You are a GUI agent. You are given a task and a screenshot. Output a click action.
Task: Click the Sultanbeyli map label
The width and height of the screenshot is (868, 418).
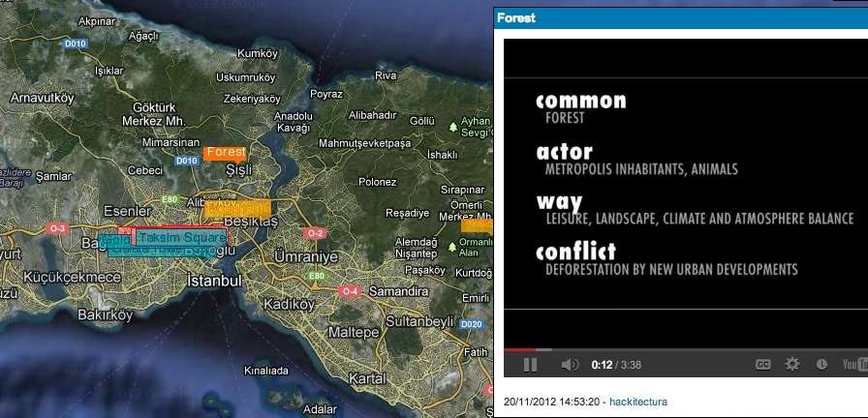point(419,321)
